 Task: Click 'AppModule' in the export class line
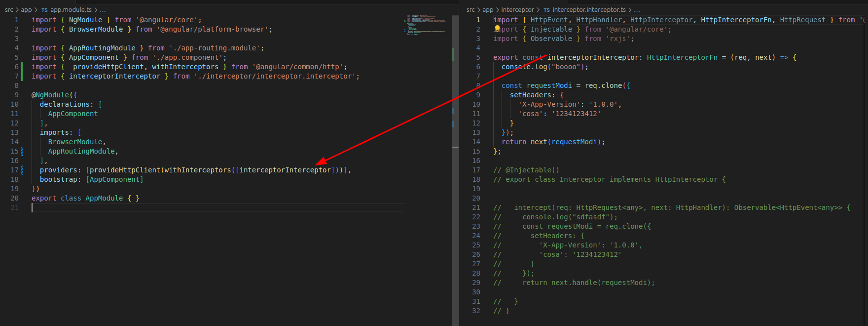click(x=104, y=198)
